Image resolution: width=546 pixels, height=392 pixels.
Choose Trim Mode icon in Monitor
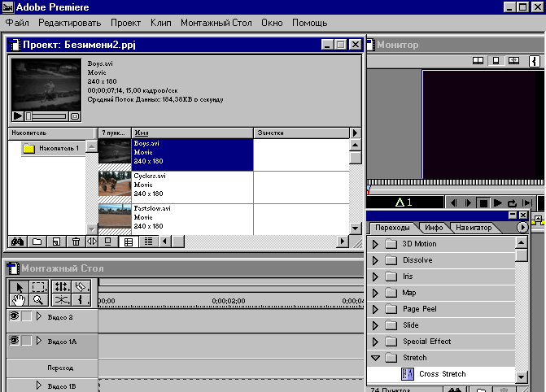coord(513,61)
